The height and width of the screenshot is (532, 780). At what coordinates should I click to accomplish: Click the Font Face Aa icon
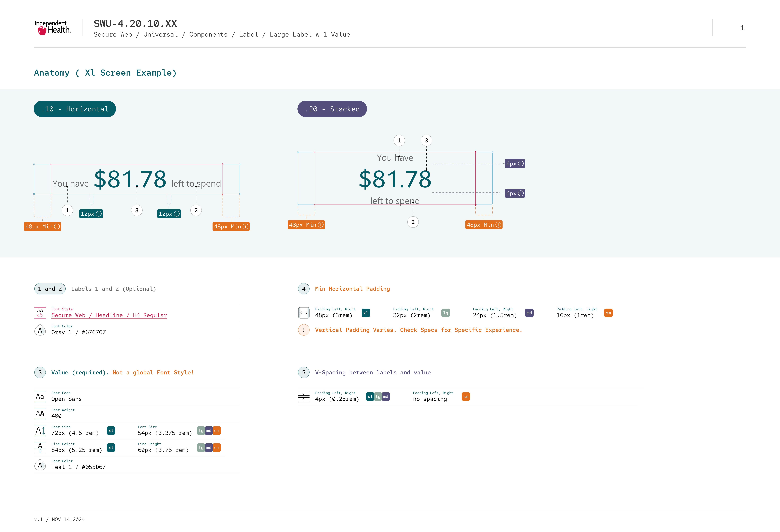pyautogui.click(x=40, y=396)
